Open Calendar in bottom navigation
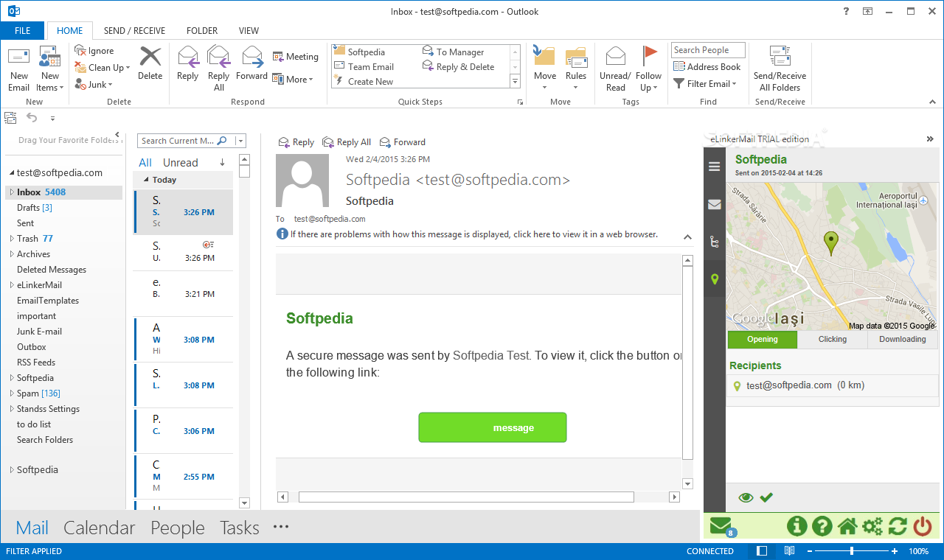This screenshot has width=944, height=560. pyautogui.click(x=100, y=528)
